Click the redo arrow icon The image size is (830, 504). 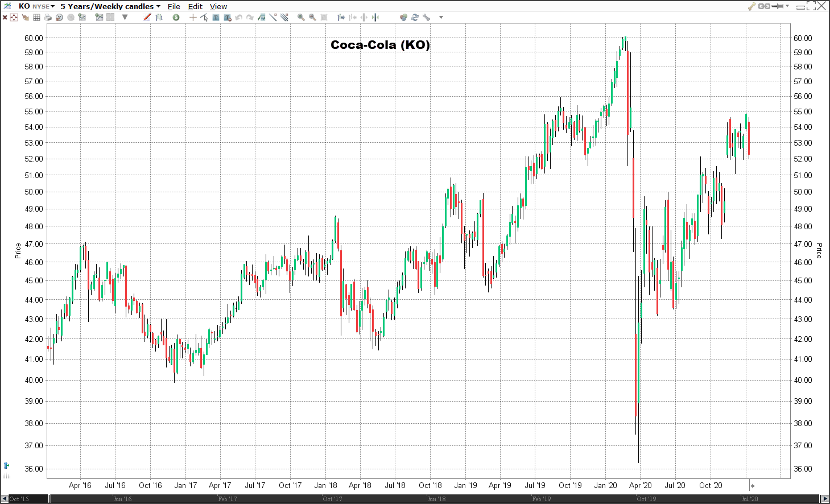250,17
